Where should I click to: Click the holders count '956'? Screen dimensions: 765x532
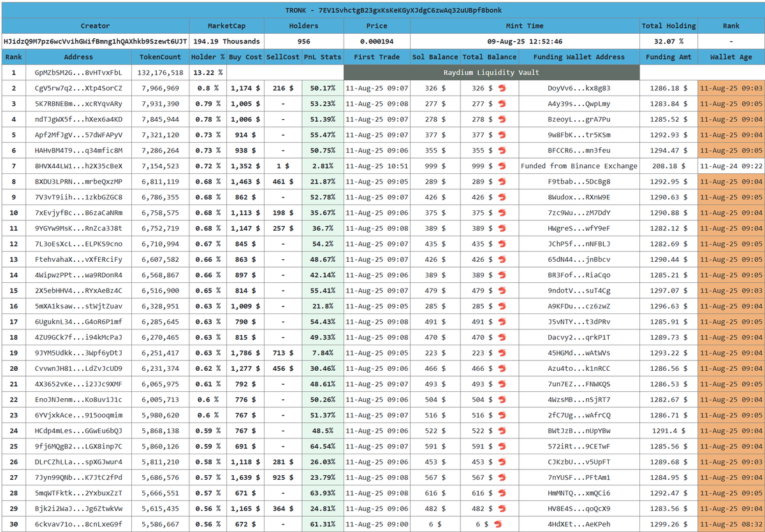pos(303,41)
